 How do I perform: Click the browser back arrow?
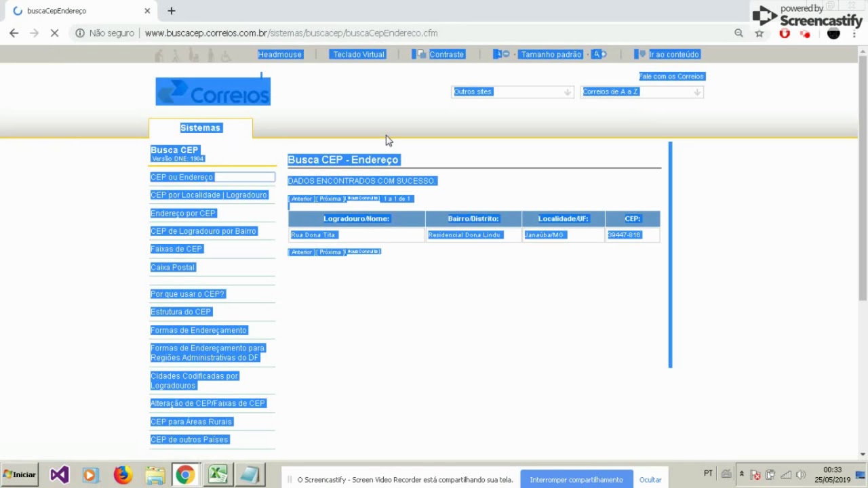point(14,33)
